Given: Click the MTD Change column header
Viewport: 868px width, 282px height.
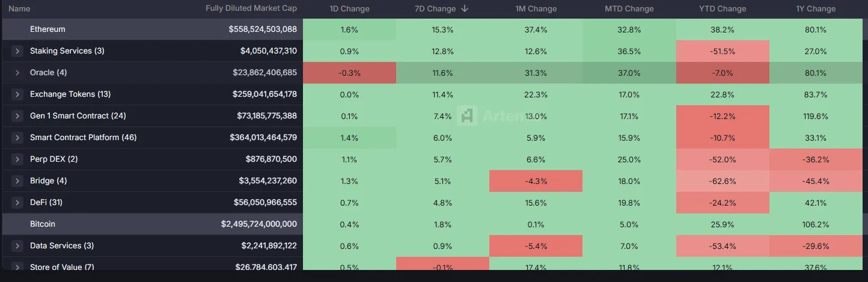Looking at the screenshot, I should 629,9.
